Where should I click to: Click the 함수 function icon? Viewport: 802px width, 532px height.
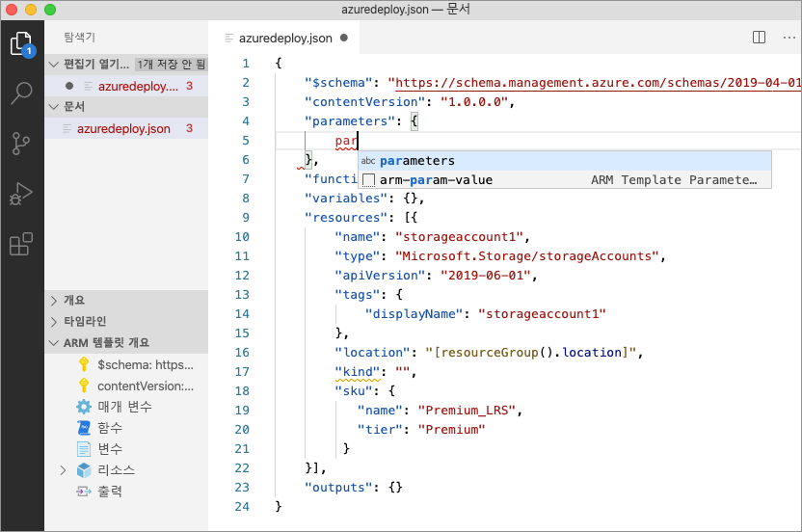(x=84, y=428)
